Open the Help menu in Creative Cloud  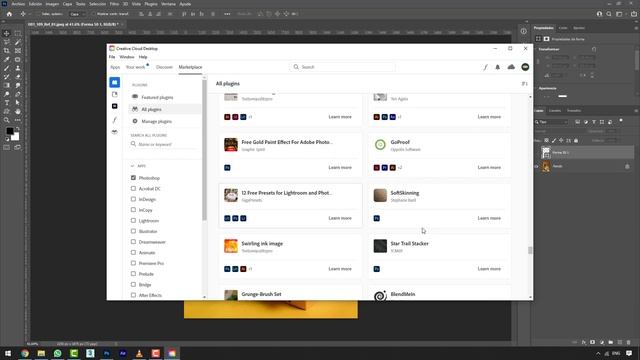(143, 57)
